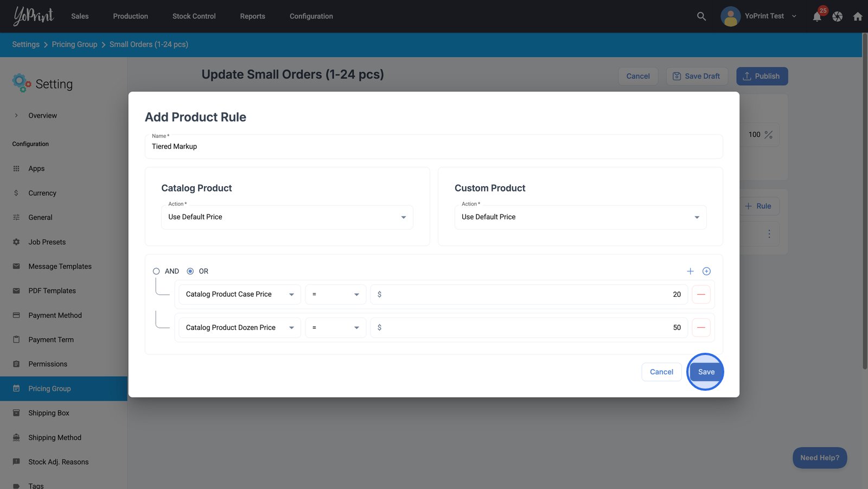Viewport: 868px width, 489px height.
Task: Click the search magnifier icon
Action: (x=701, y=16)
